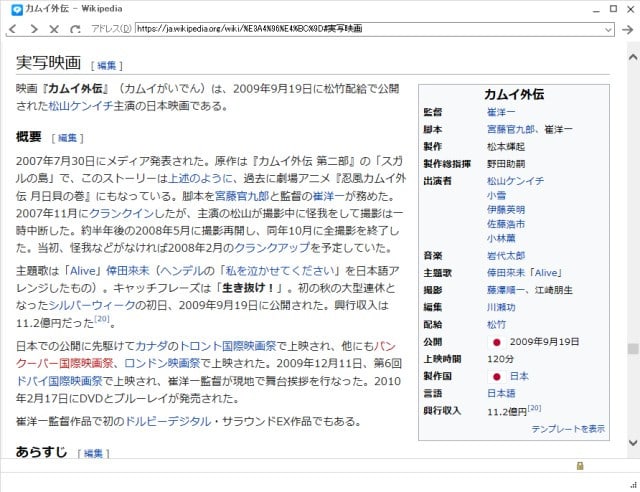Viewport: 640px width, 492px height.
Task: Open the クランクイン link
Action: coord(121,214)
